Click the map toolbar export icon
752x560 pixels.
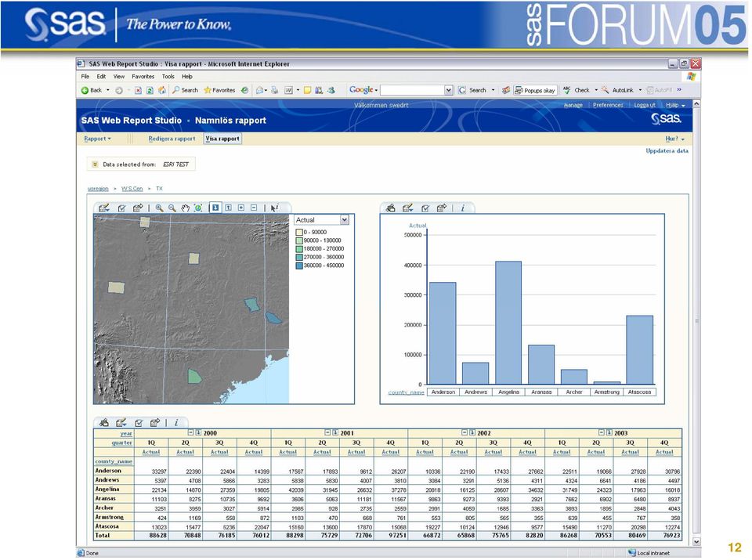point(138,208)
